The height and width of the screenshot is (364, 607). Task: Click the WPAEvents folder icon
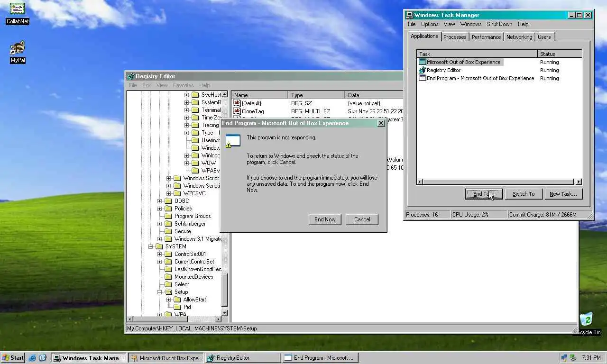(x=195, y=171)
